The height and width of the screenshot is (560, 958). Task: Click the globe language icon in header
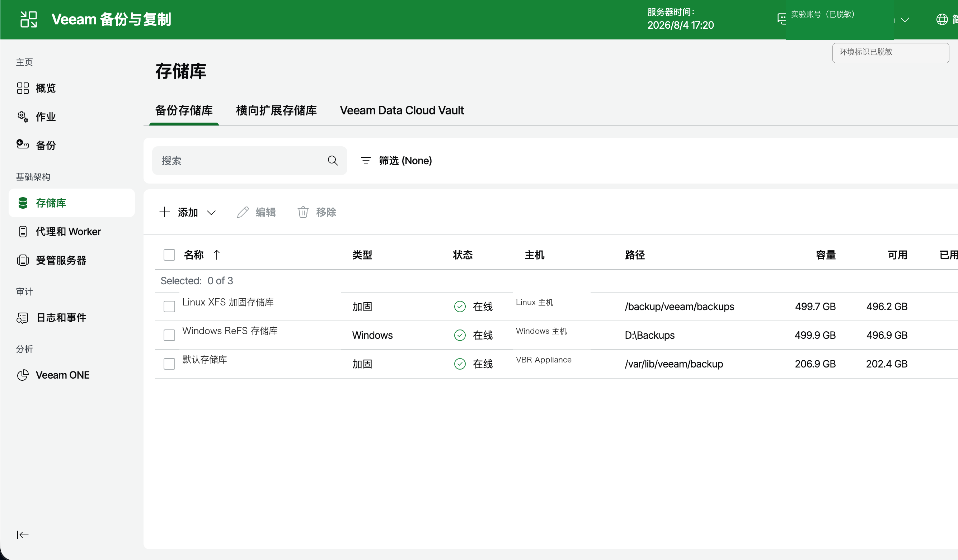point(941,19)
